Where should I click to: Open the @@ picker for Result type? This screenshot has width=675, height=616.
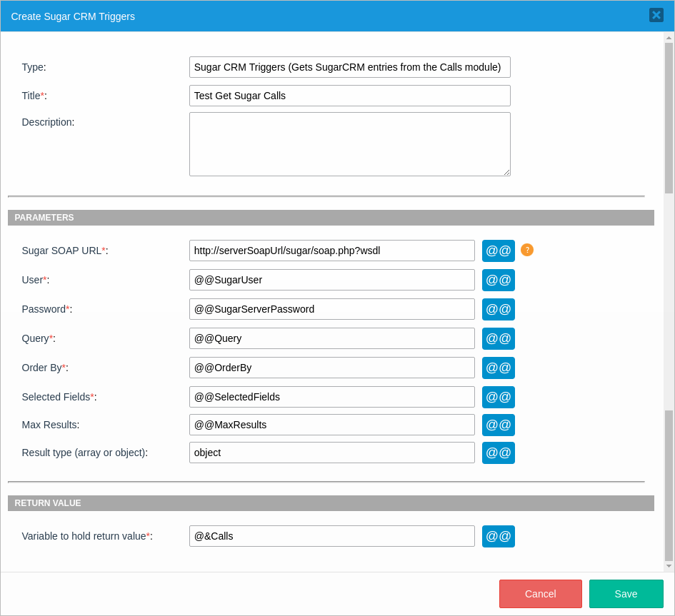[498, 453]
